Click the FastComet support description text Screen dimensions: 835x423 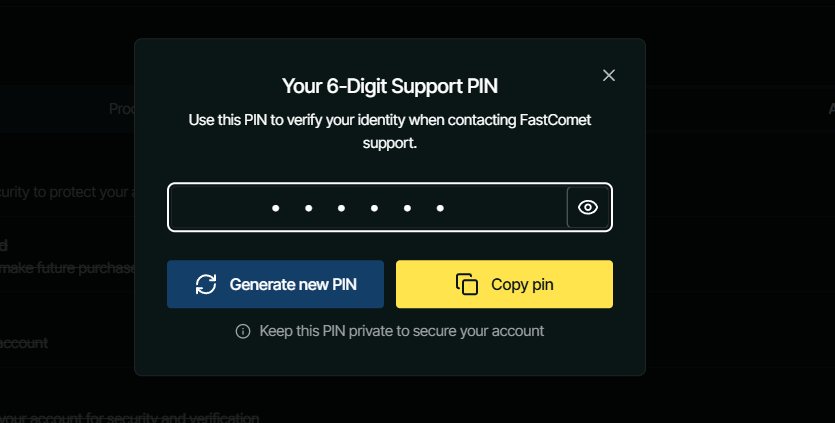[389, 131]
